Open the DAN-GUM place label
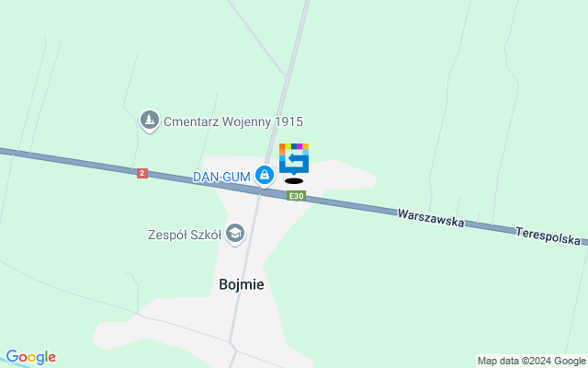Image resolution: width=588 pixels, height=368 pixels. coord(221,177)
